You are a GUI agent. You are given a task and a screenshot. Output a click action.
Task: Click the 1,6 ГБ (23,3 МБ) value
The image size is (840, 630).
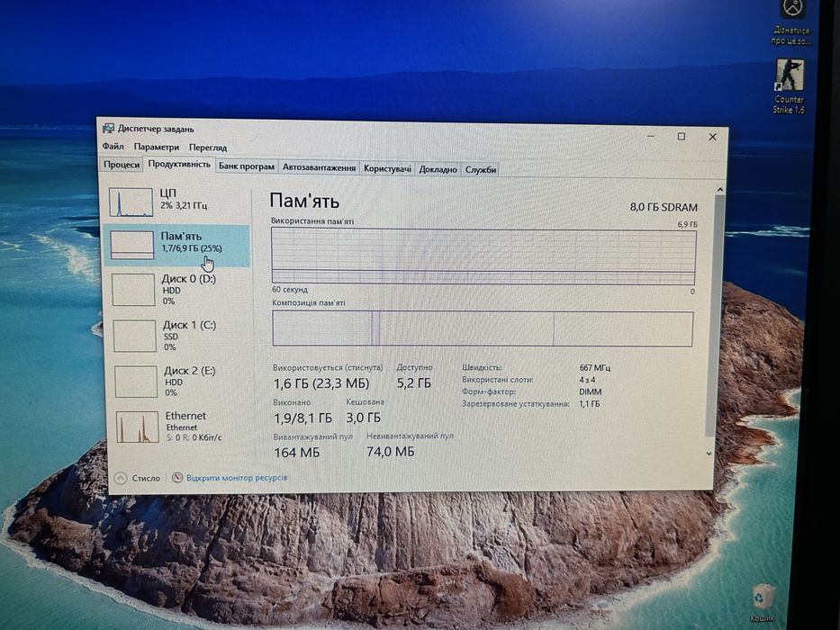click(321, 383)
